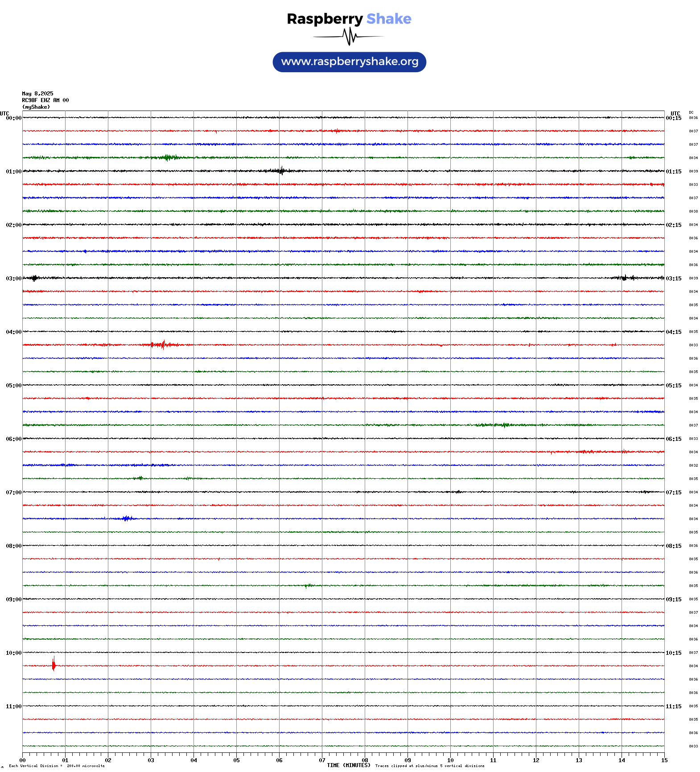The width and height of the screenshot is (700, 772).
Task: Click the DC column header
Action: [691, 112]
